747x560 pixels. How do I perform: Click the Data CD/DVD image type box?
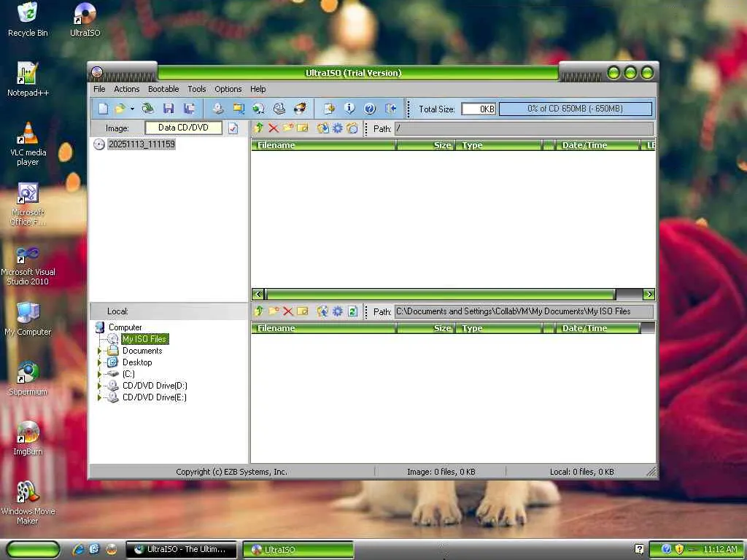pyautogui.click(x=183, y=128)
